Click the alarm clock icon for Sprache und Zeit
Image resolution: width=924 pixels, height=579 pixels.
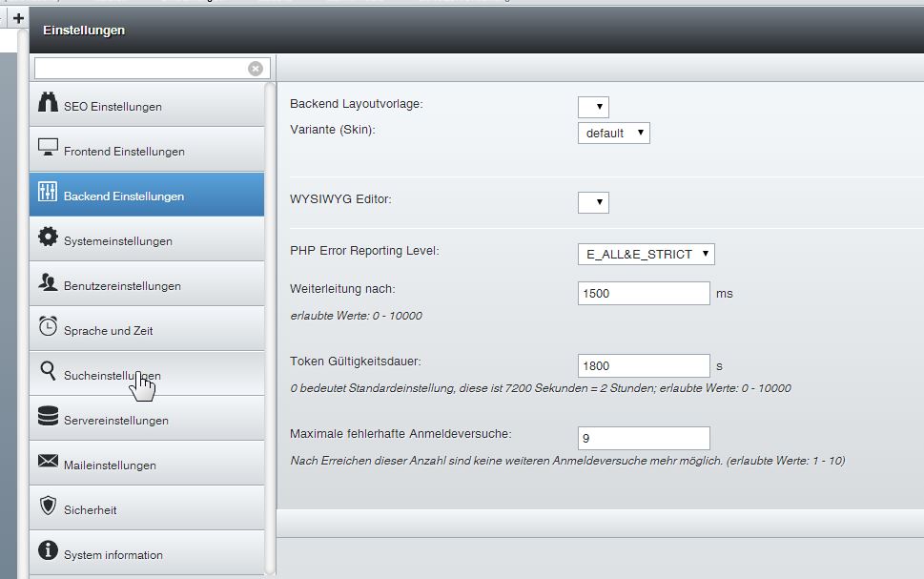(x=48, y=326)
